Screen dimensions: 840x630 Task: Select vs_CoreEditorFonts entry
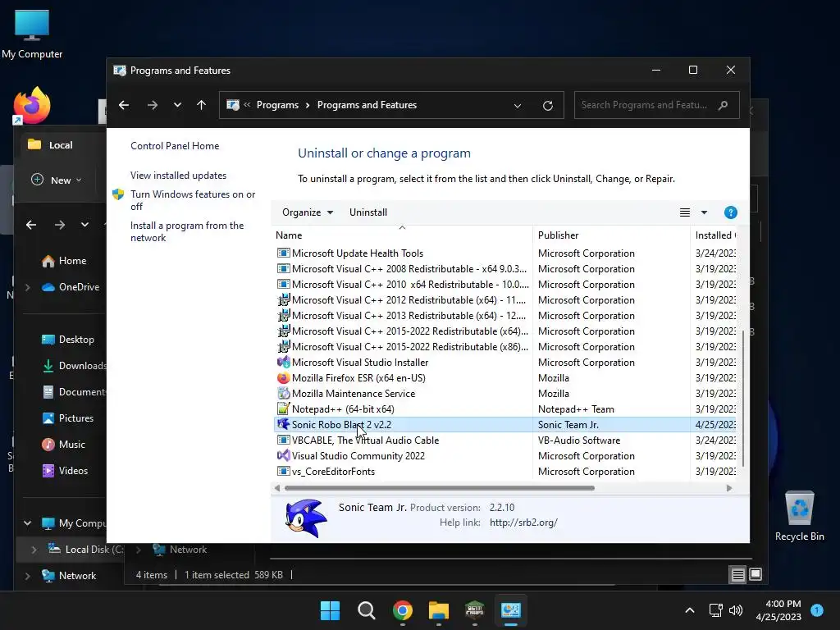click(333, 472)
